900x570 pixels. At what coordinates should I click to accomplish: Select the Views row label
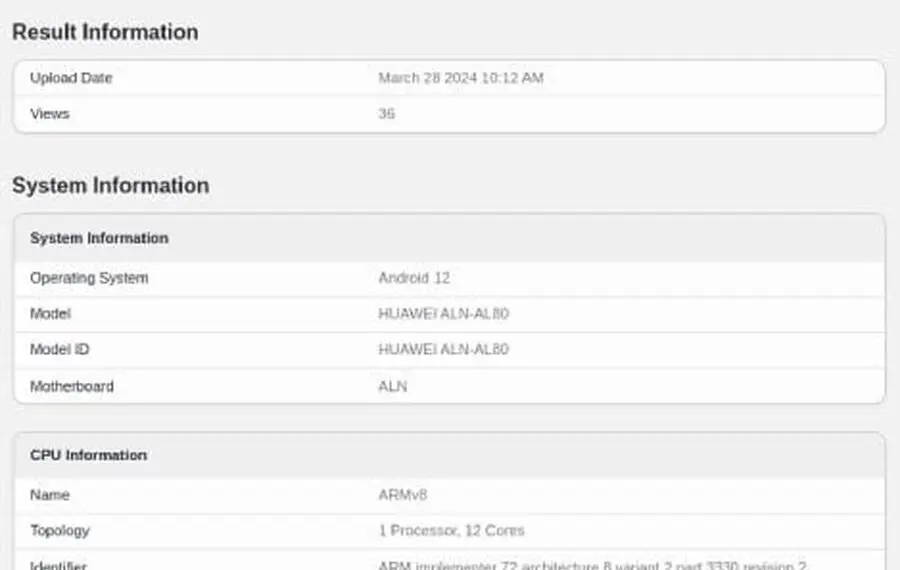click(x=49, y=114)
